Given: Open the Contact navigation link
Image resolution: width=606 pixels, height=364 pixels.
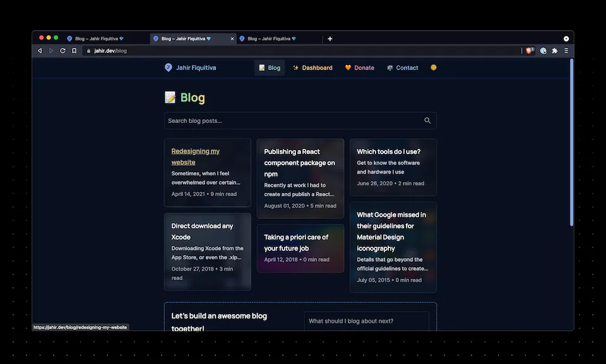Looking at the screenshot, I should click(402, 68).
